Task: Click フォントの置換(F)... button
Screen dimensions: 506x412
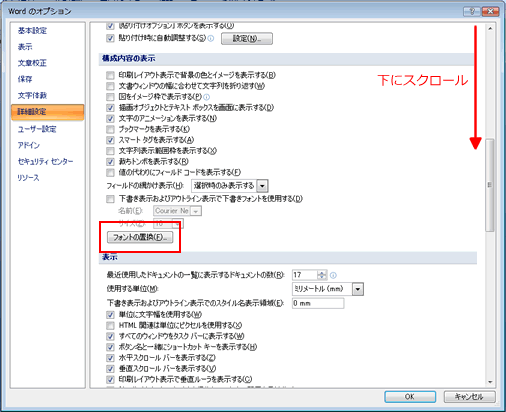Action: (x=140, y=237)
